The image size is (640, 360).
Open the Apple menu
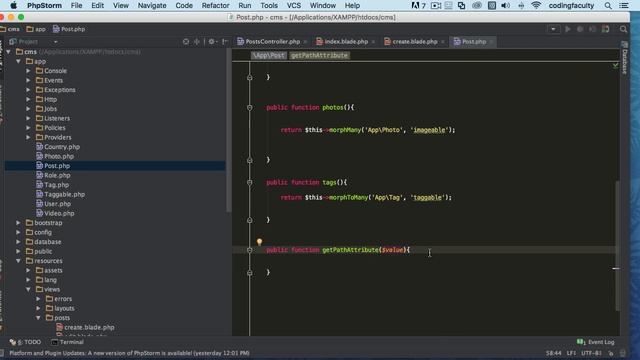[13, 5]
